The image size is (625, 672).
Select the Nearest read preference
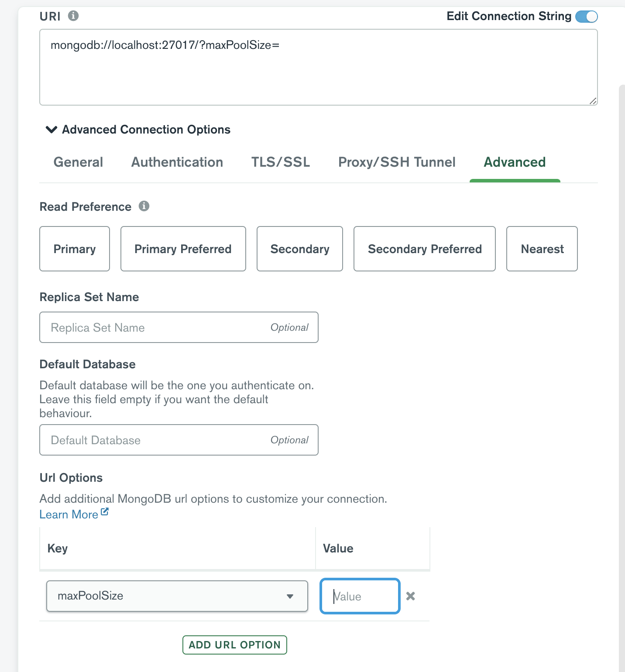click(x=542, y=249)
